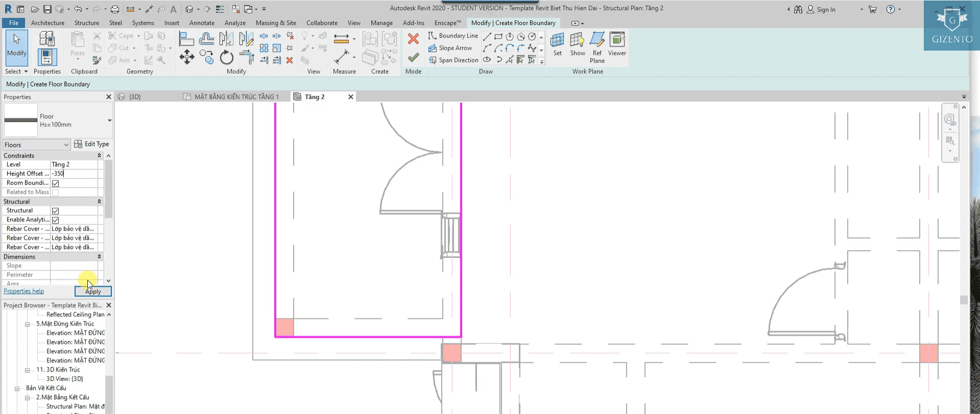980x414 pixels.
Task: Select the Spline draw tool
Action: click(532, 48)
